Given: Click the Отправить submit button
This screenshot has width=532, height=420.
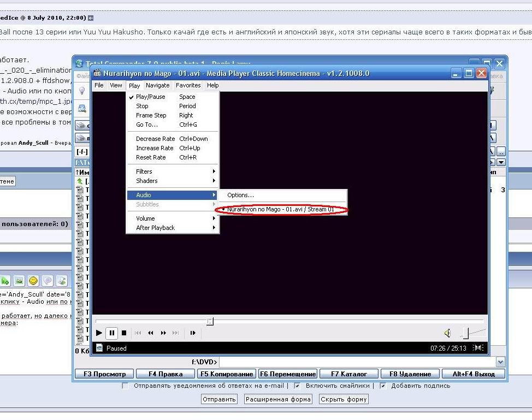Looking at the screenshot, I should [219, 399].
